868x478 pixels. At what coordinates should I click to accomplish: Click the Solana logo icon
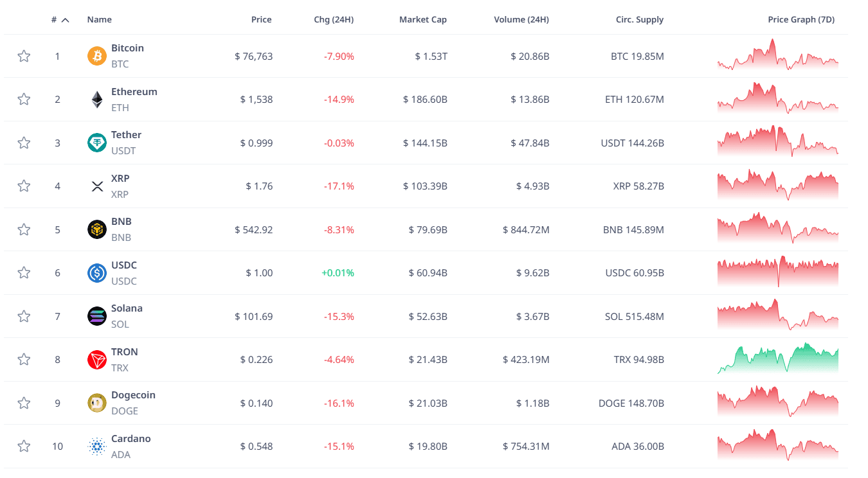[97, 316]
